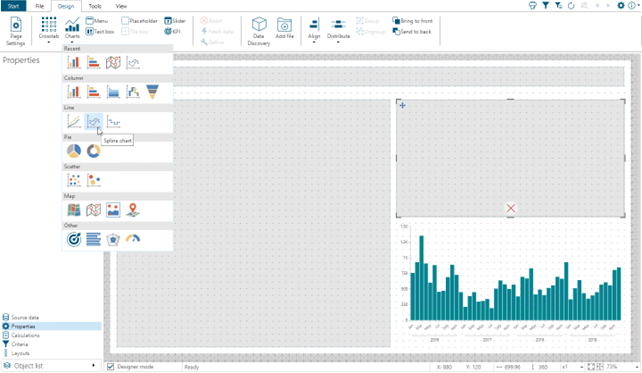Choose recent column chart in Recent section

coord(74,63)
